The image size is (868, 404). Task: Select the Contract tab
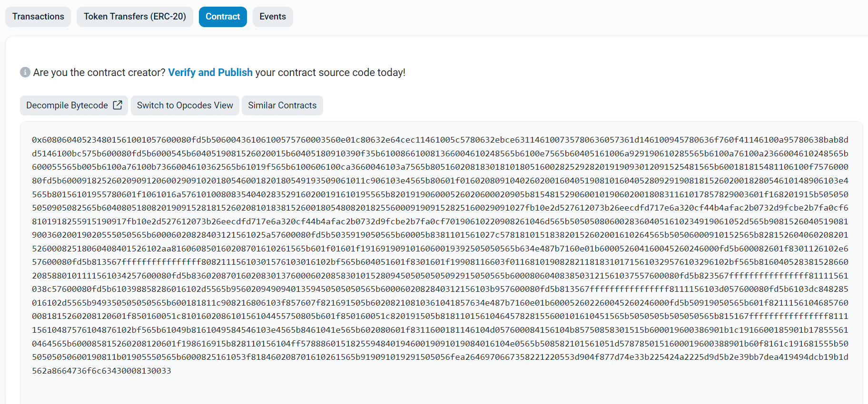(223, 17)
